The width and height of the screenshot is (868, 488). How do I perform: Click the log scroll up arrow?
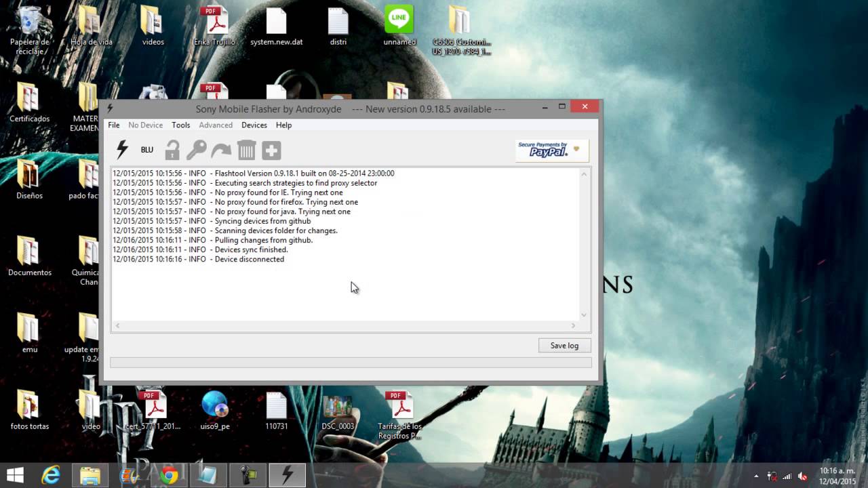point(584,174)
